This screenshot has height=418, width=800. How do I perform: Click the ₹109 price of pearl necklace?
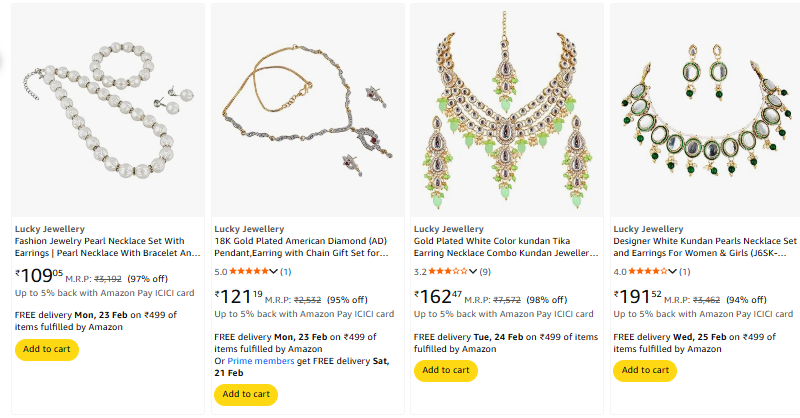(40, 275)
